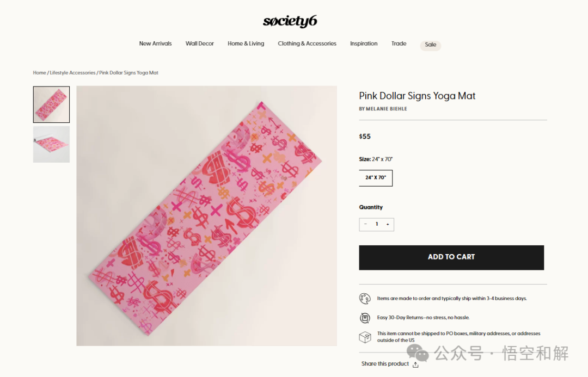View the rolled mat thumbnail
Viewport: 588px width, 377px height.
51,144
